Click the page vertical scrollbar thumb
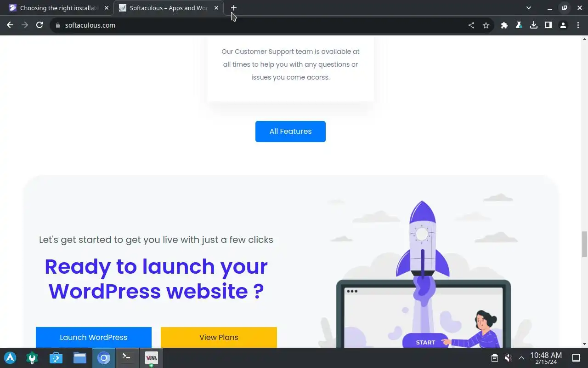The image size is (588, 368). (584, 244)
